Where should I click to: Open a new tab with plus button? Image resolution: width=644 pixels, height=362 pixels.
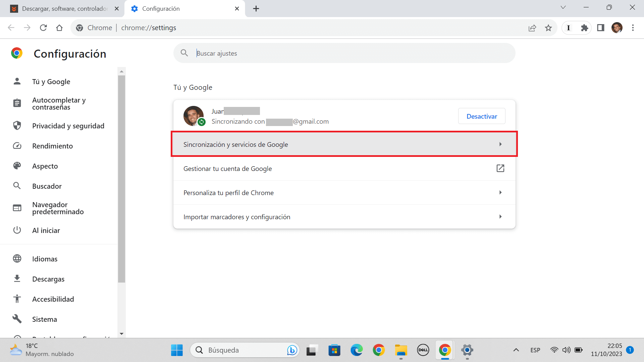click(256, 9)
